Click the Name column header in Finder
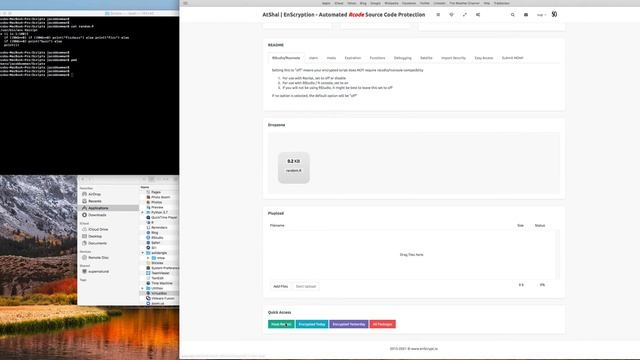This screenshot has width=640, height=360. point(145,187)
